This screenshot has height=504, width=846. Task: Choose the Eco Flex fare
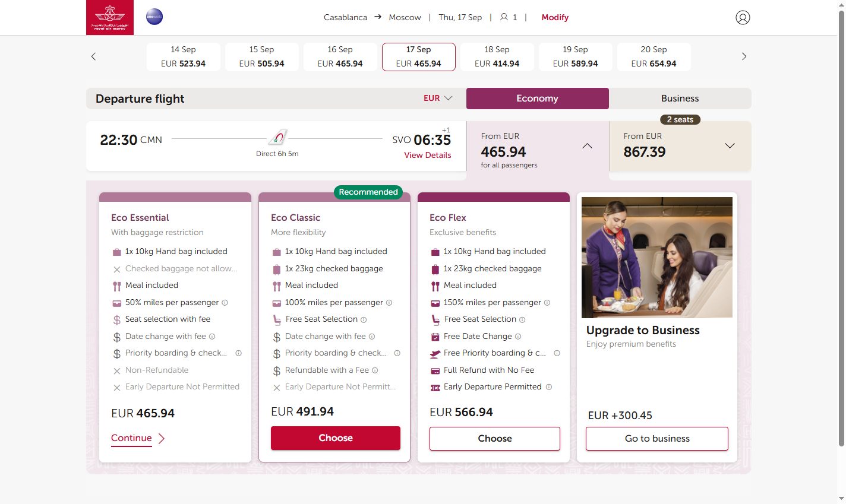(x=495, y=439)
